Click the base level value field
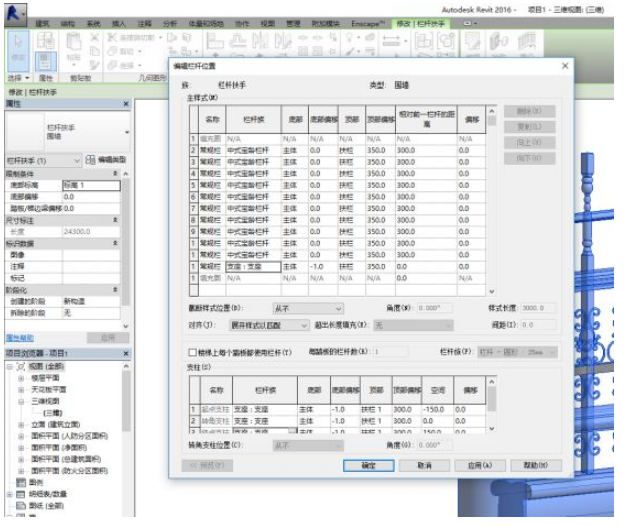The height and width of the screenshot is (526, 626). (x=90, y=185)
